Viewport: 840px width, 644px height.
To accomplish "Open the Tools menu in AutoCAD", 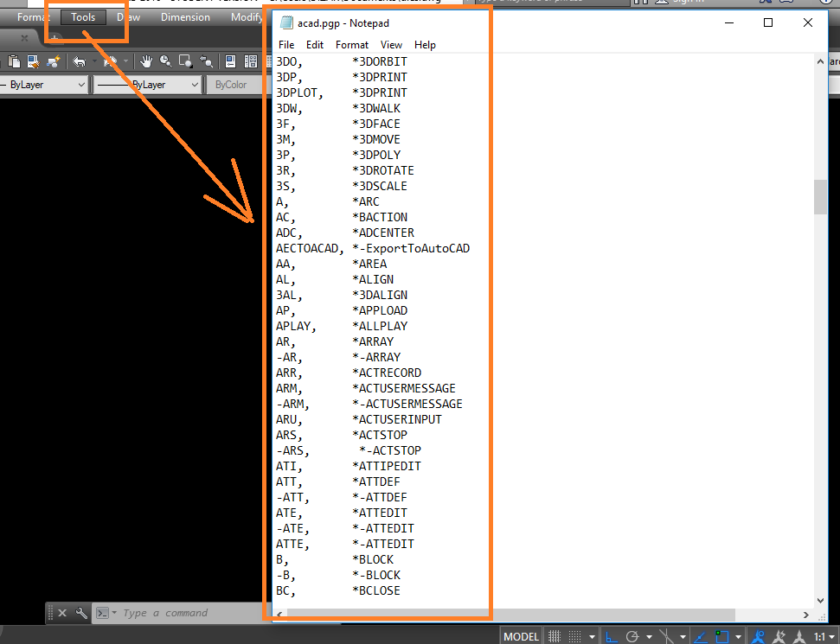I will click(x=82, y=16).
